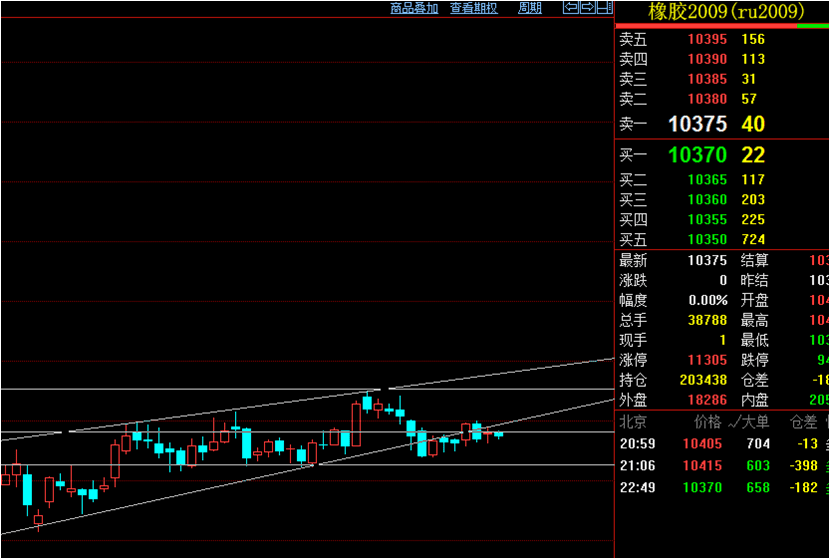This screenshot has height=559, width=830.
Task: Click the 北京 time column header
Action: [x=633, y=422]
